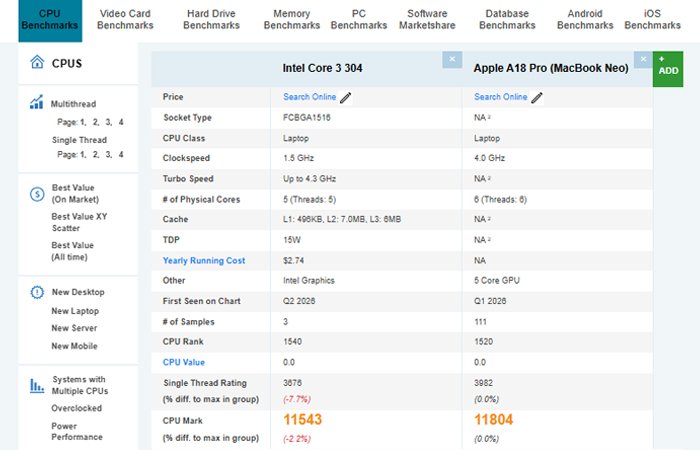Remove Intel Core 3 304 from comparison

(452, 59)
